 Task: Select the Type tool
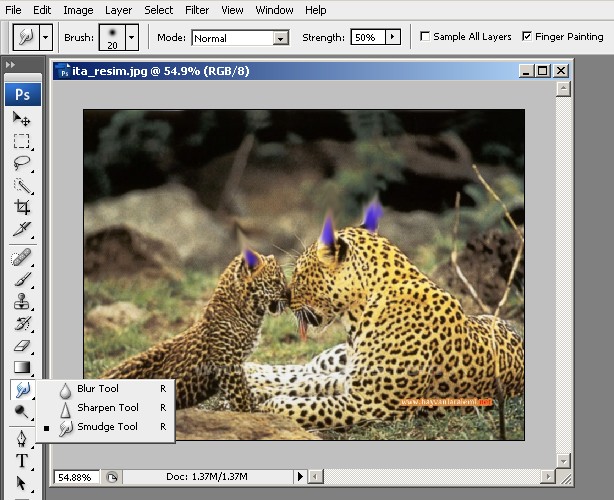(x=22, y=461)
